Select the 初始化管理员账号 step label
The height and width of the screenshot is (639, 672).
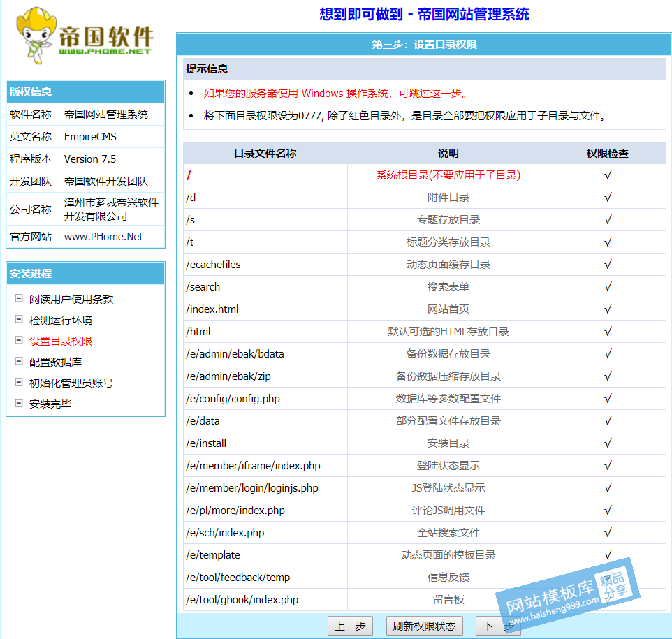(71, 383)
